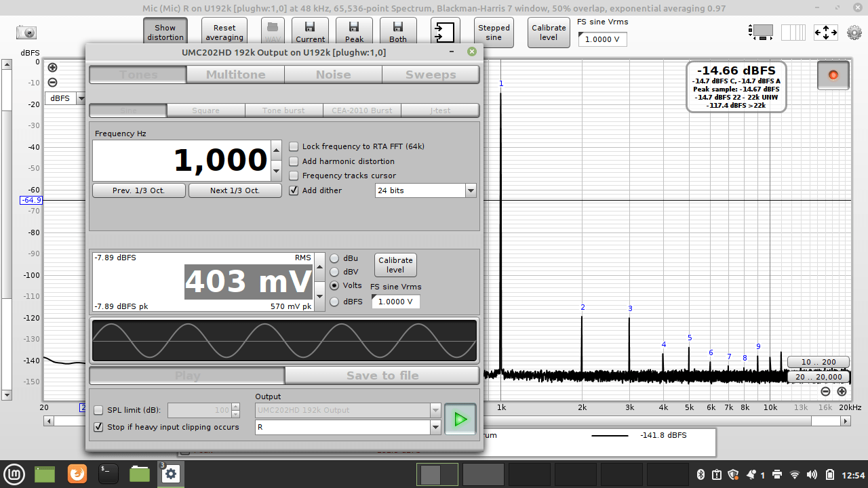
Task: Click the vertical graph scrollbar up arrow
Action: pyautogui.click(x=7, y=64)
